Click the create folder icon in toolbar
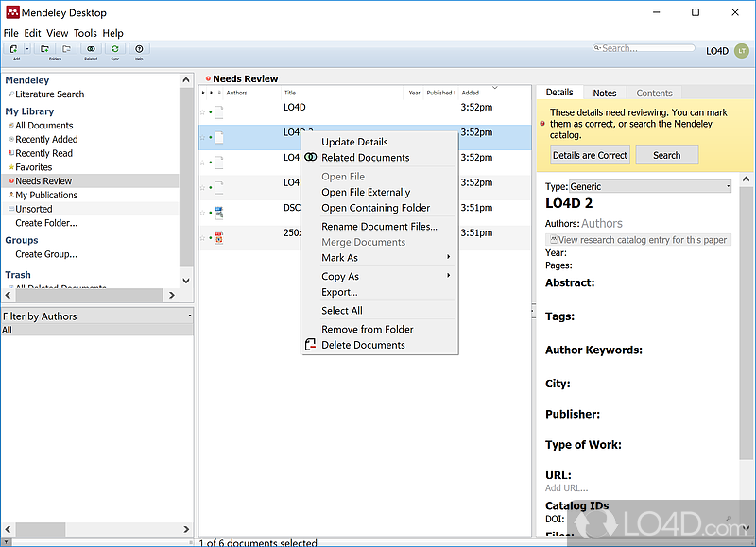This screenshot has width=756, height=547. [x=43, y=47]
